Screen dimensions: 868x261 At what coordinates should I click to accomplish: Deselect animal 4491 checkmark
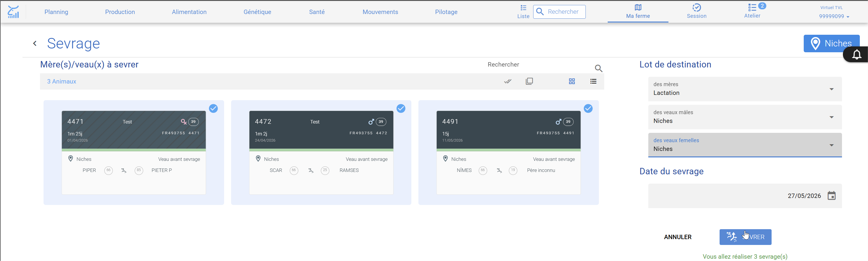tap(588, 108)
